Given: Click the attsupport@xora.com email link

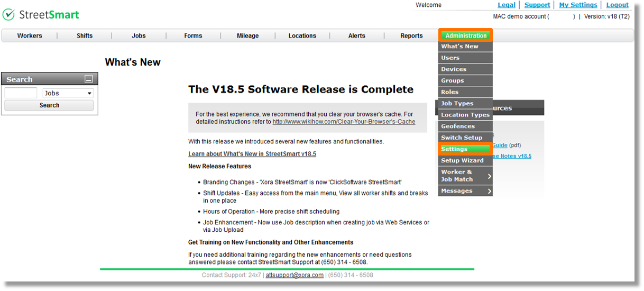Looking at the screenshot, I should 295,275.
